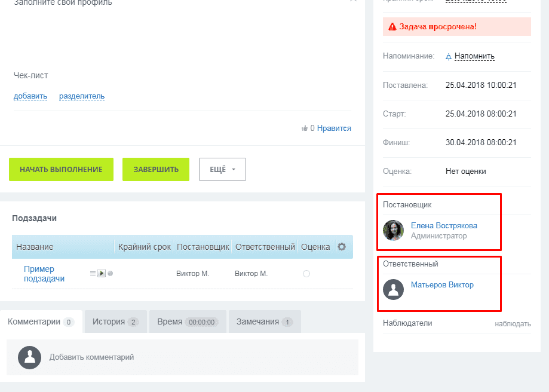Expand the ЕЩЁ dropdown button
This screenshot has height=392, width=549.
(222, 169)
